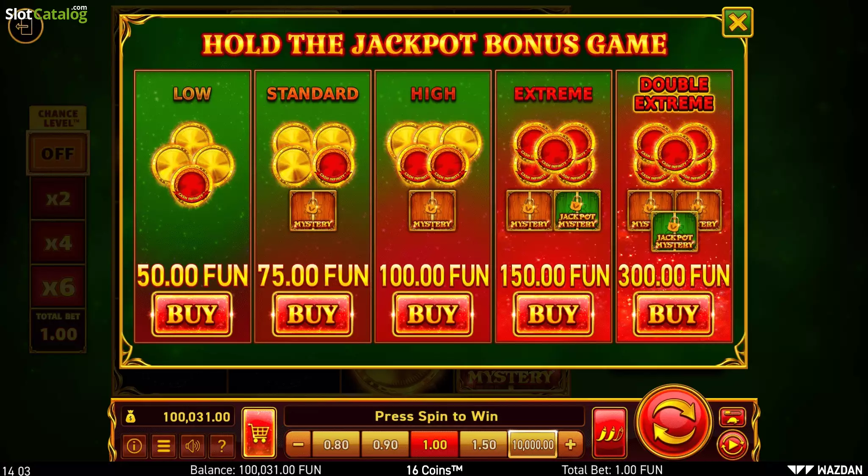868x476 pixels.
Task: Open the info paytable icon
Action: [x=134, y=446]
